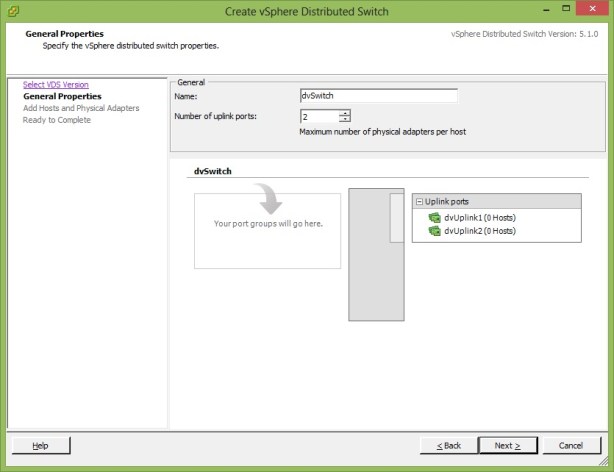Click the Name text field
The height and width of the screenshot is (472, 614).
pos(378,96)
